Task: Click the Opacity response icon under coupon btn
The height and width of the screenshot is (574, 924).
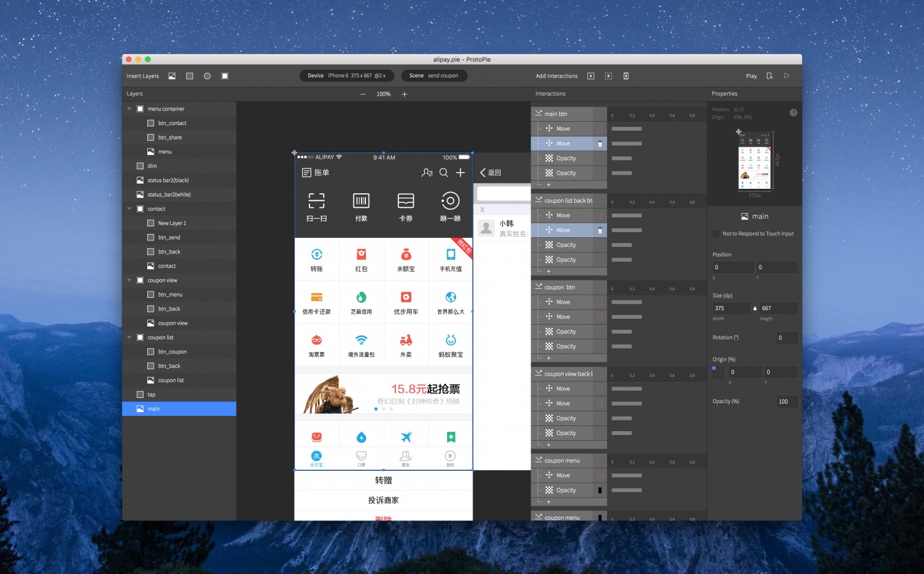Action: pos(550,331)
